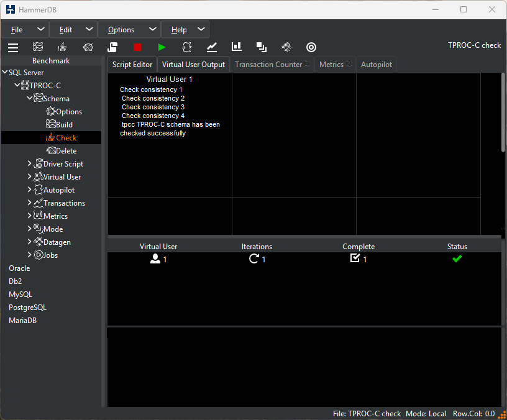
Task: Click the Autopilot toolbar icon
Action: pos(187,47)
